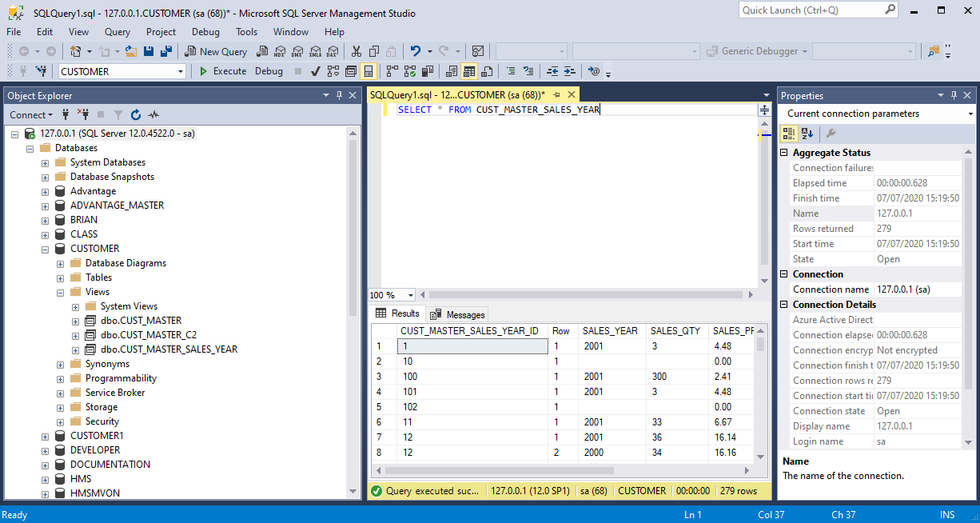This screenshot has height=523, width=980.
Task: Expand the Tables folder
Action: tap(60, 277)
